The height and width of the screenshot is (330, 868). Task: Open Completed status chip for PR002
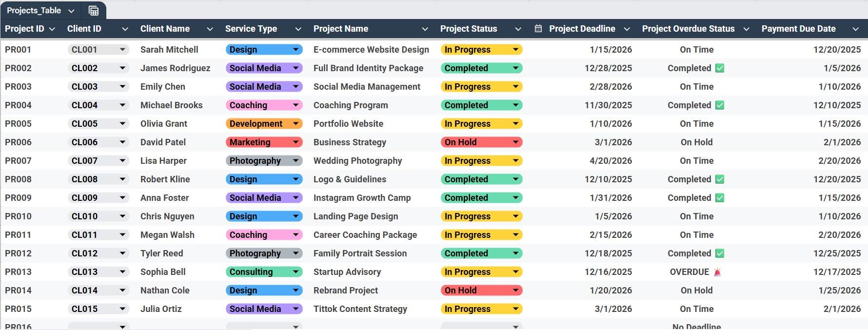[481, 68]
